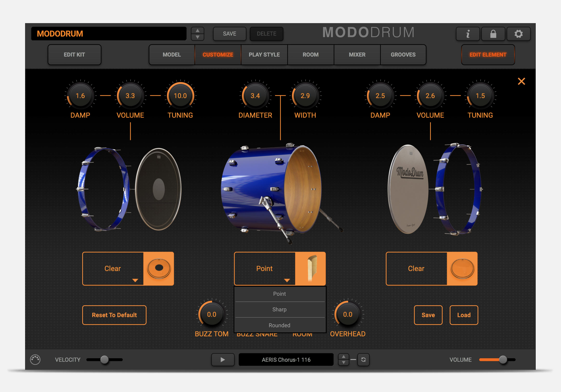Click the MIDI connector icon
This screenshot has height=392, width=561.
click(x=35, y=359)
